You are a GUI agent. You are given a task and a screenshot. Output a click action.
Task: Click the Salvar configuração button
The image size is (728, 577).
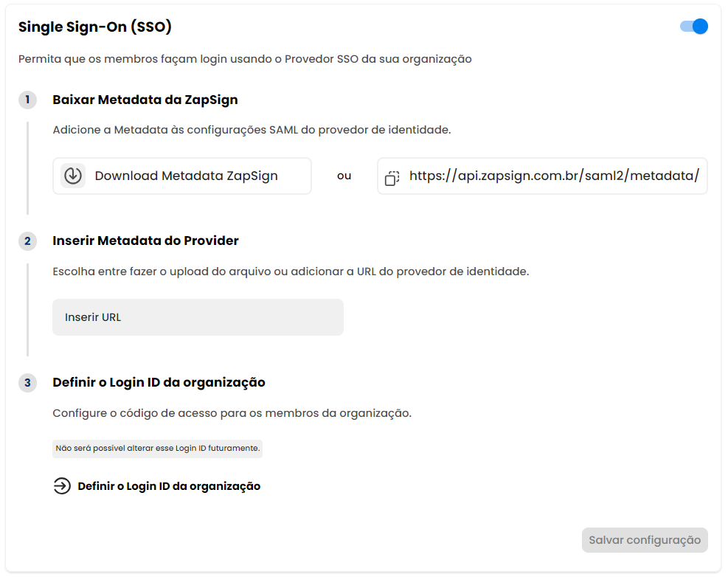coord(645,540)
